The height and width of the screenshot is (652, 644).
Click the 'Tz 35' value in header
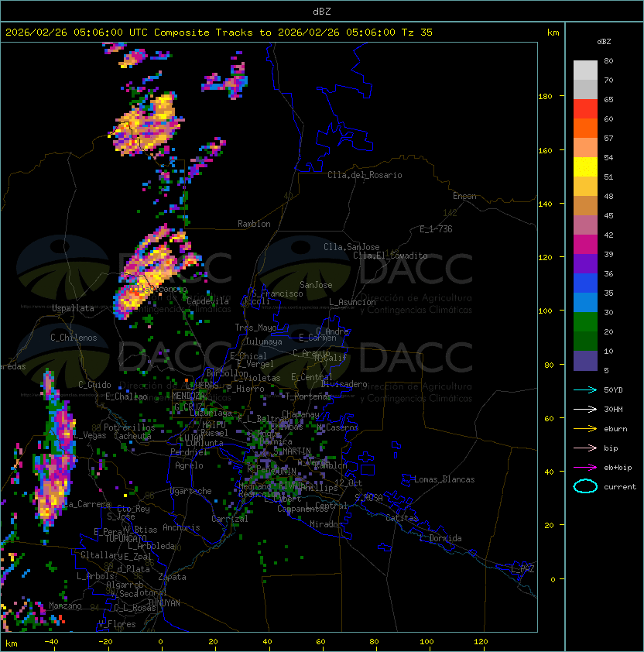tap(417, 33)
